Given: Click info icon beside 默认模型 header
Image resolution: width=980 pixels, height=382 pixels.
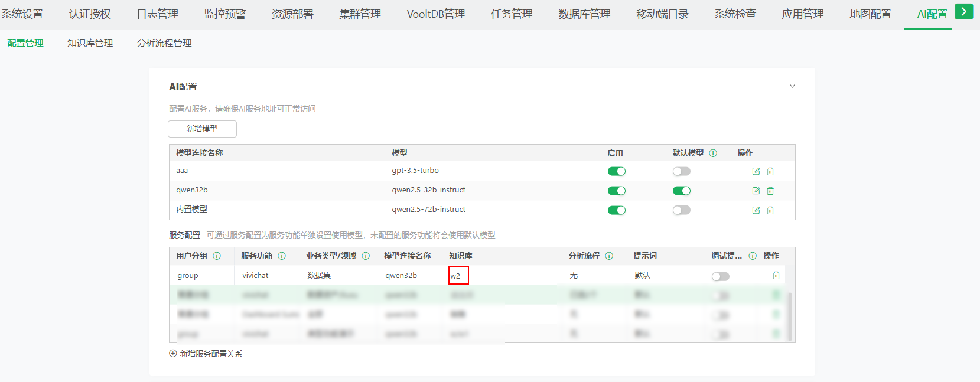Looking at the screenshot, I should tap(713, 153).
